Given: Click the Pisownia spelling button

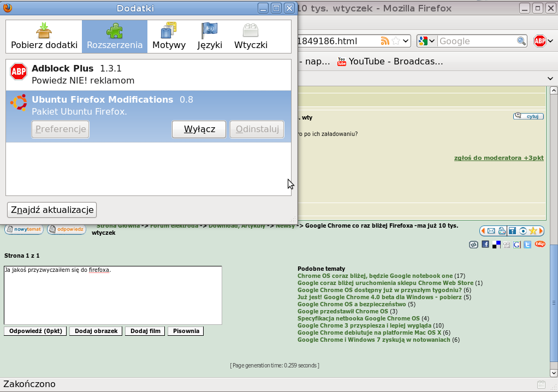Looking at the screenshot, I should tap(186, 331).
